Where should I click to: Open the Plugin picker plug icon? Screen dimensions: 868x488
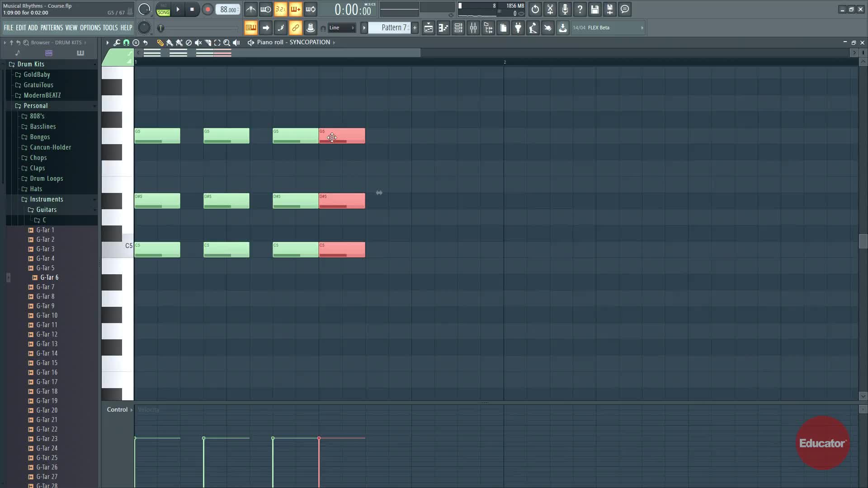coord(518,28)
